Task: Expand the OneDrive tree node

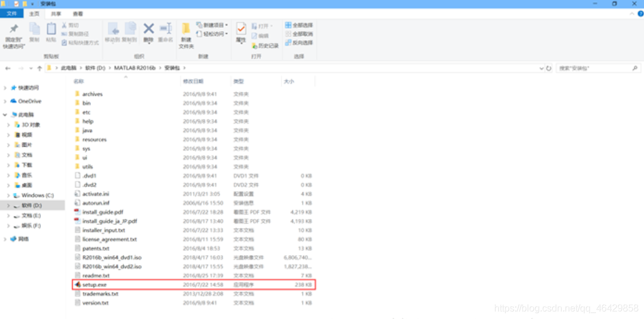Action: pyautogui.click(x=5, y=101)
